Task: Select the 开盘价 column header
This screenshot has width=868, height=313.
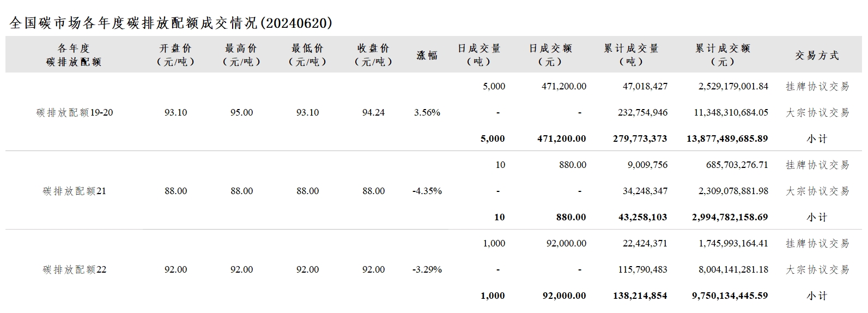Action: tap(175, 55)
